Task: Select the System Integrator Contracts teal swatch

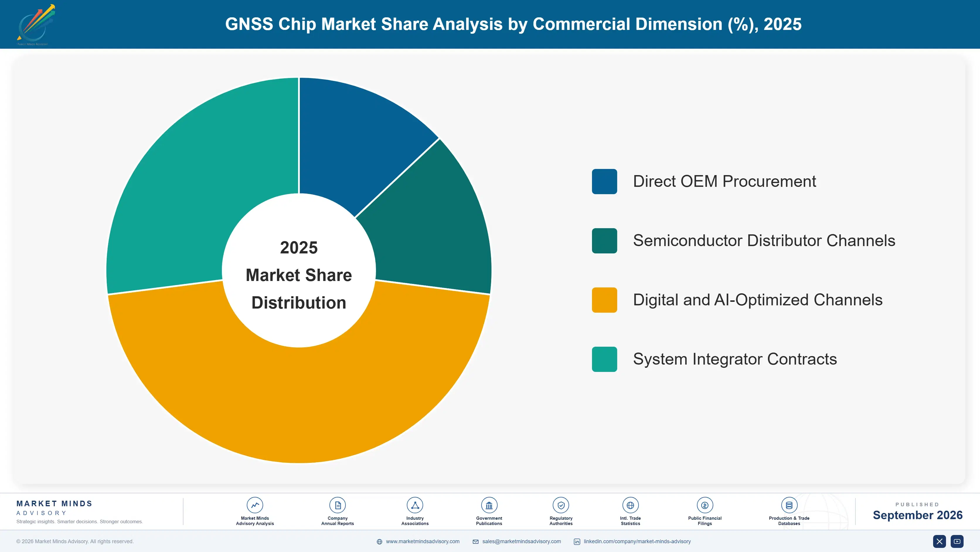Action: [604, 359]
